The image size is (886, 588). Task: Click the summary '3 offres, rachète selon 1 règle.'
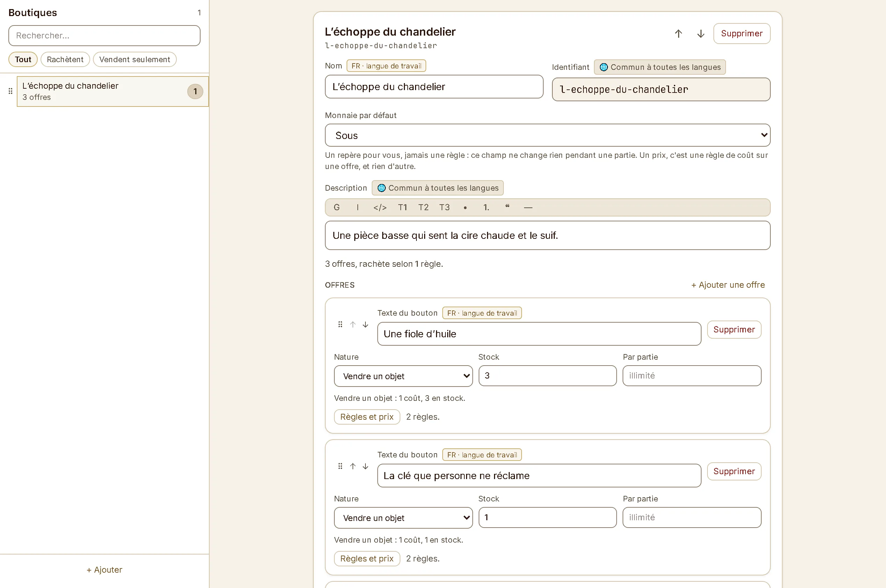point(384,264)
